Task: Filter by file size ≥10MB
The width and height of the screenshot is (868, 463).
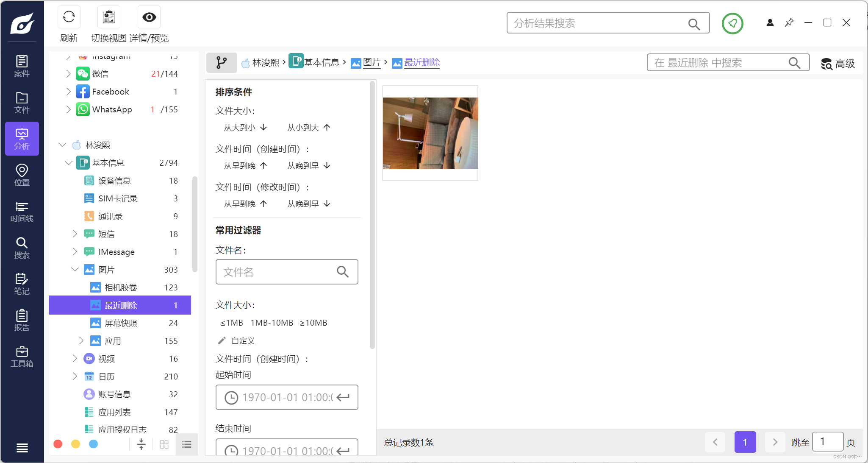Action: pyautogui.click(x=313, y=323)
